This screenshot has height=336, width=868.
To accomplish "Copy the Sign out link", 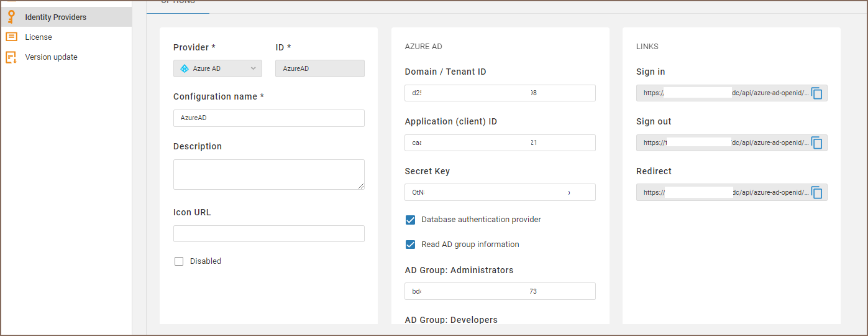I will [x=817, y=143].
